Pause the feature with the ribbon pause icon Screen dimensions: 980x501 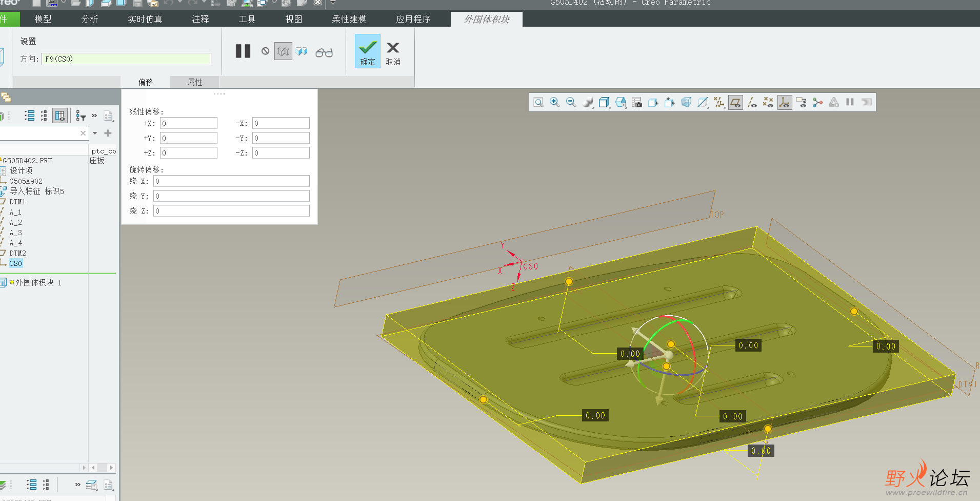click(243, 51)
